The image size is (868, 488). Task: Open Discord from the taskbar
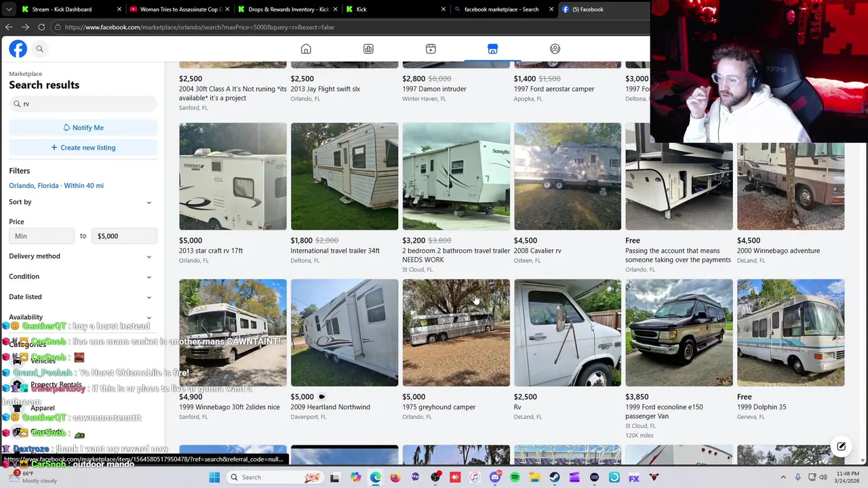[x=495, y=477]
